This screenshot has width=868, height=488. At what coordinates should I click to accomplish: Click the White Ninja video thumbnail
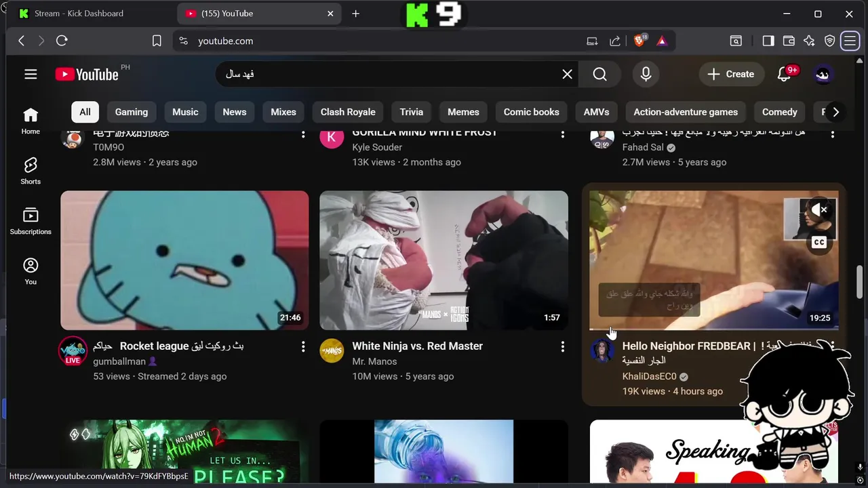click(x=443, y=260)
